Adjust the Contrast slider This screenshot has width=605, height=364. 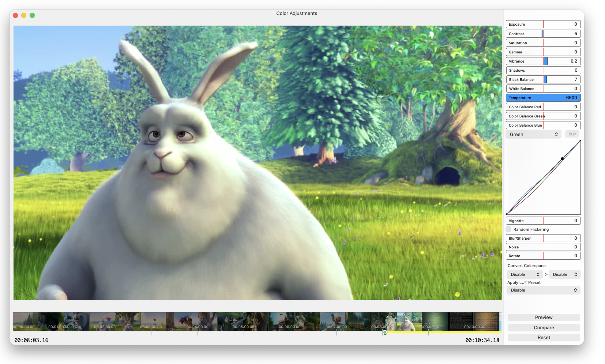coord(543,34)
